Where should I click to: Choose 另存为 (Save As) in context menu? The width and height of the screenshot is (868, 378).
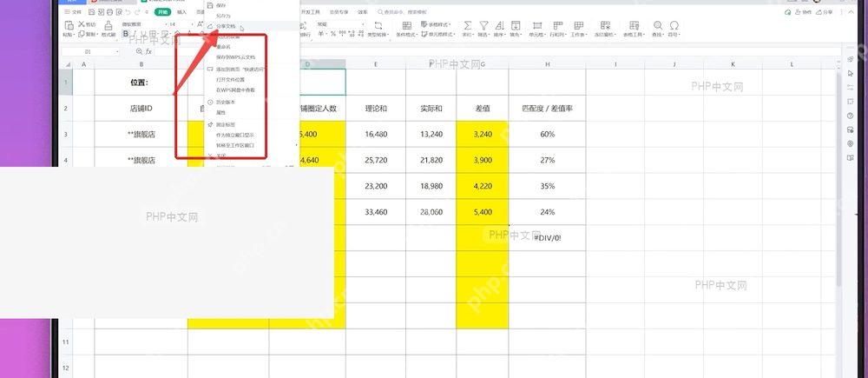252,16
